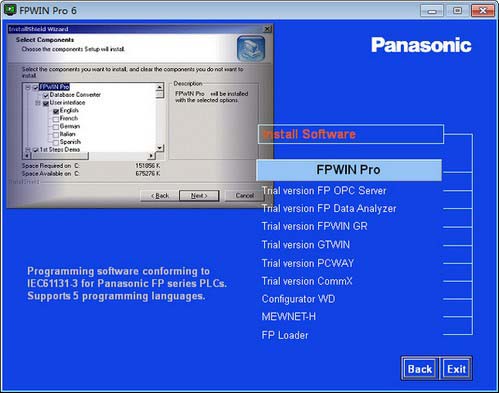Click the Install Software heading box
This screenshot has width=499, height=393.
(351, 134)
